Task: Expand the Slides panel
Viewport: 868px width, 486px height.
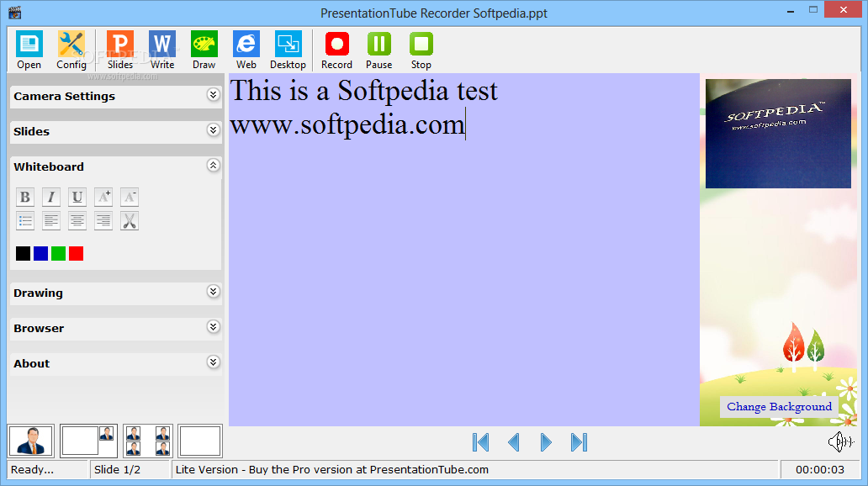Action: coord(213,130)
